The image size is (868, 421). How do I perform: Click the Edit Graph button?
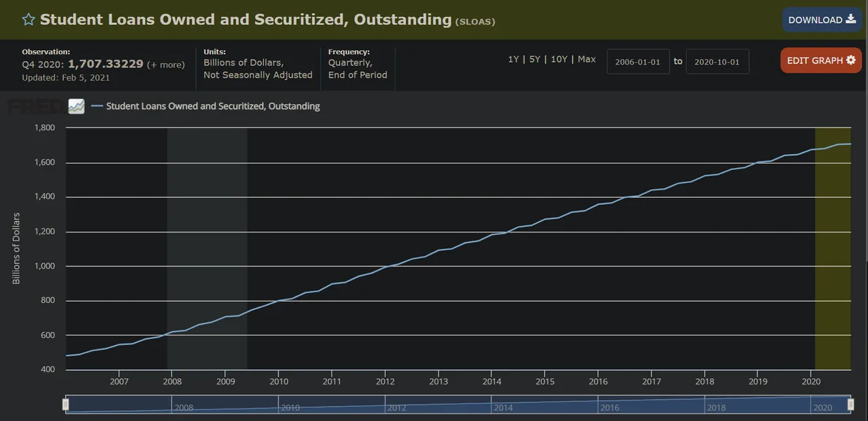(821, 60)
